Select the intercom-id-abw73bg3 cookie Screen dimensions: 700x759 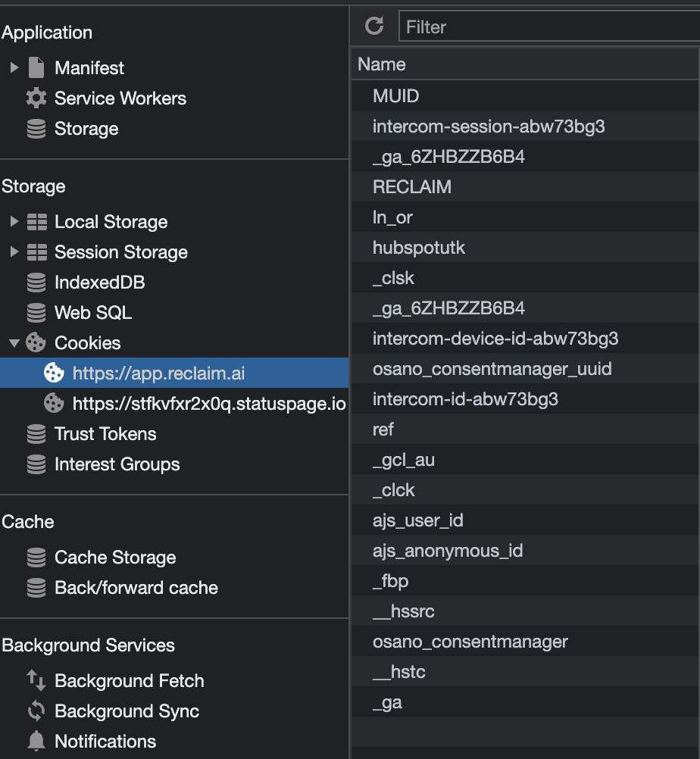coord(525,399)
